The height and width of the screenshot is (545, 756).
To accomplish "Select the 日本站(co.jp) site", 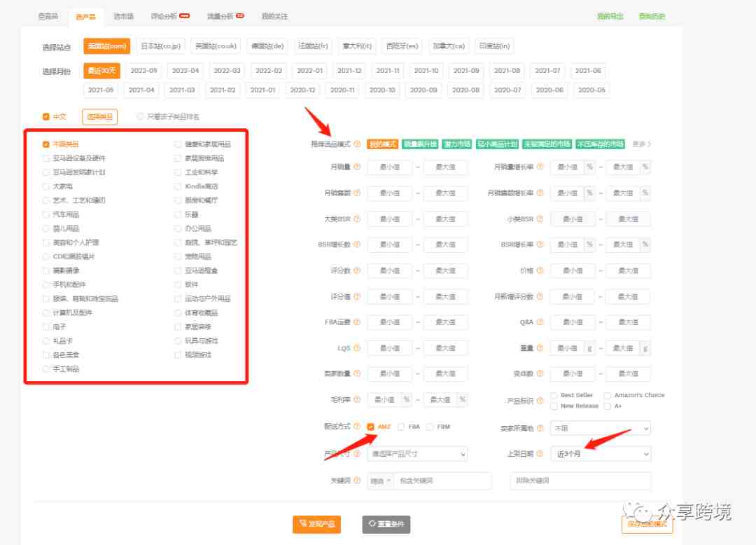I will click(160, 46).
